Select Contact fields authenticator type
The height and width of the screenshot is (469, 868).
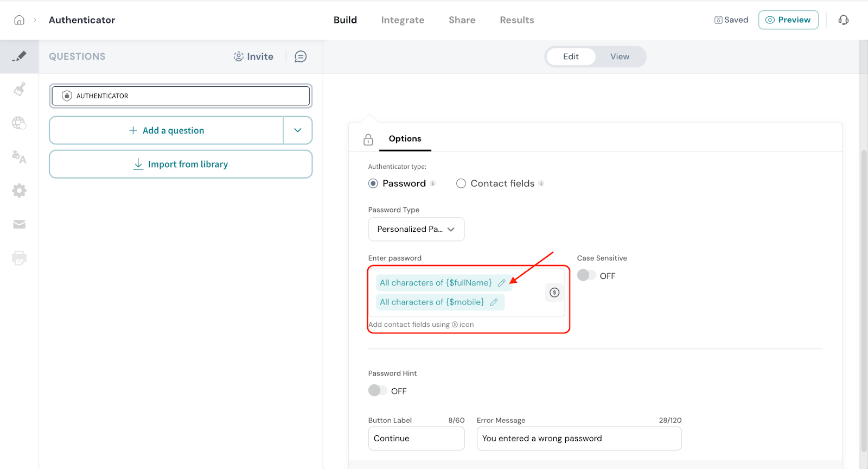pos(461,183)
